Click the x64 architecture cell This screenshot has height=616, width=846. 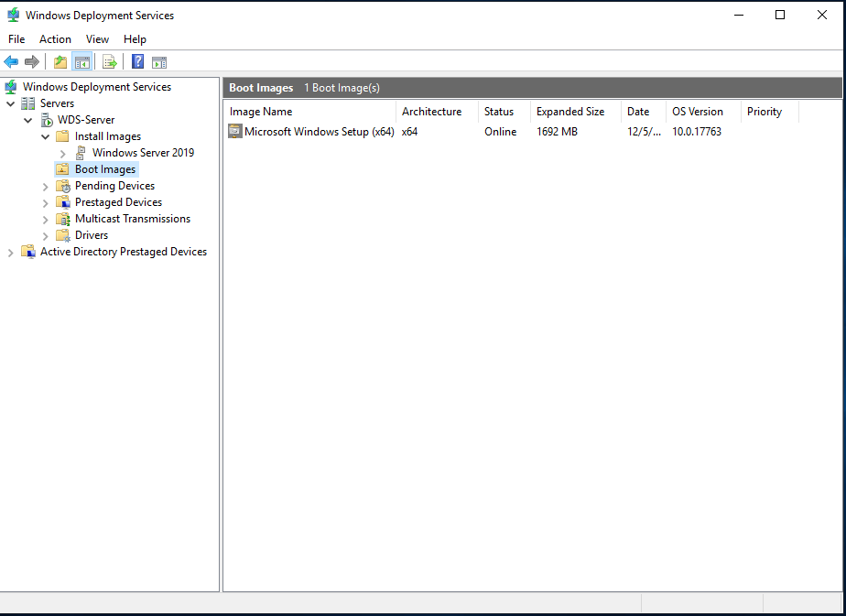coord(409,132)
